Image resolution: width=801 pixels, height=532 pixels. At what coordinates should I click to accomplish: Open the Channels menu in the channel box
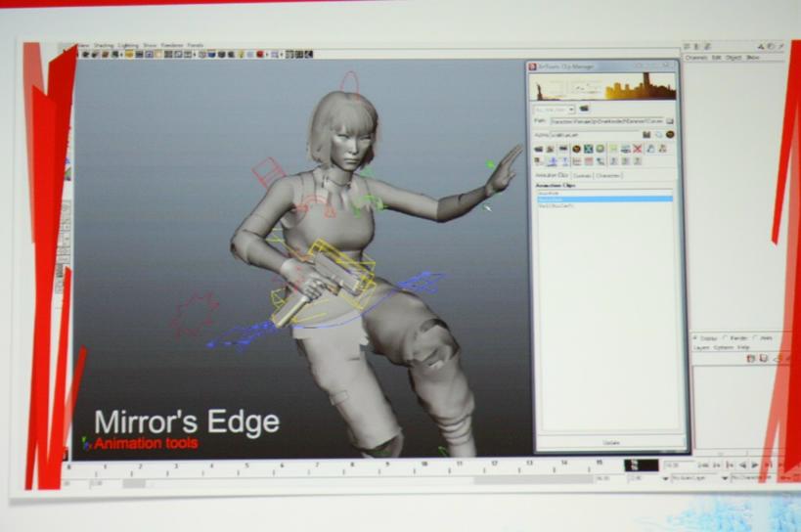(696, 58)
